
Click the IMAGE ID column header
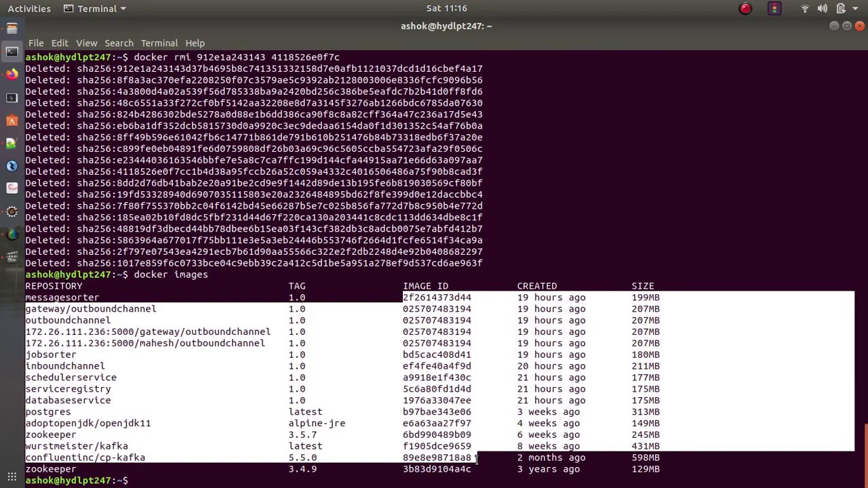tap(426, 286)
